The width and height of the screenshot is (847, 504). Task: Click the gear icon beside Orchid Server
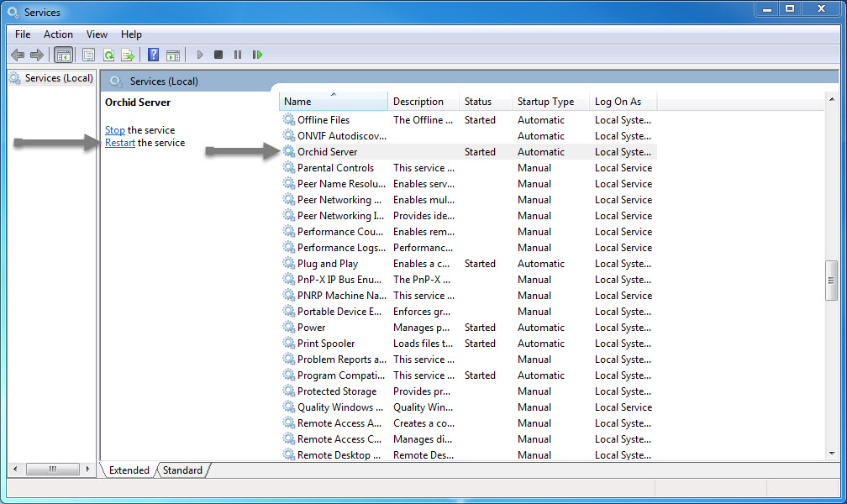click(x=289, y=152)
